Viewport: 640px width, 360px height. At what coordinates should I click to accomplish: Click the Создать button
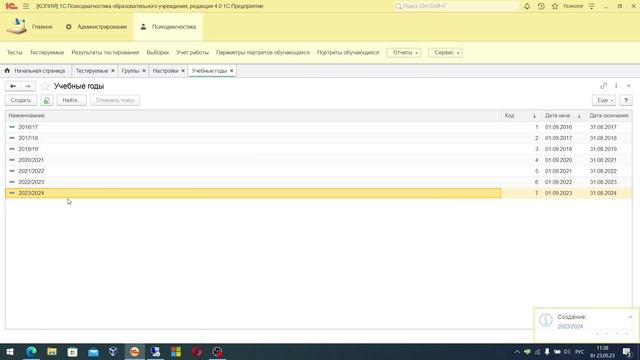(21, 100)
